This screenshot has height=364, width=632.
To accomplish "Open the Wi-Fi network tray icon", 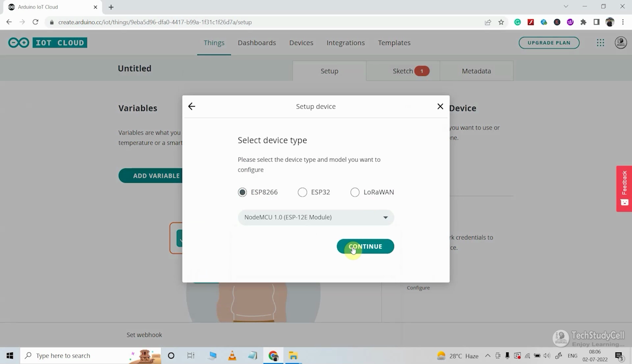I will tap(527, 356).
